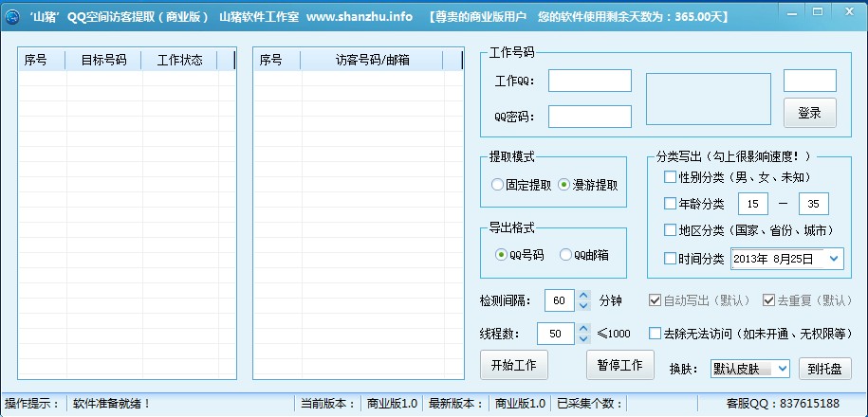Enable 年龄分类 checkbox
The image size is (868, 417).
[x=670, y=204]
